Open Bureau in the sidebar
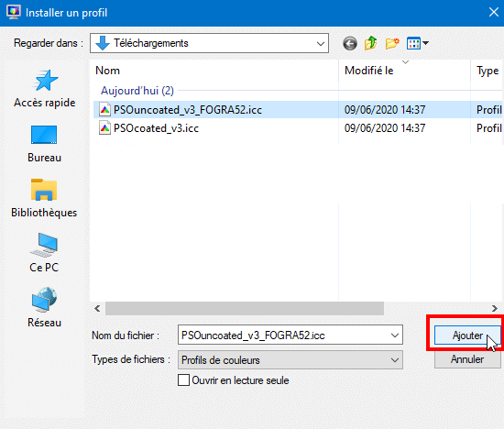This screenshot has width=504, height=429. coord(44,144)
